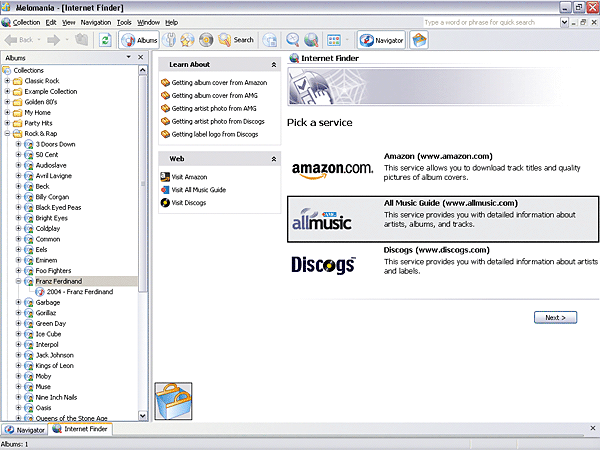Open the Albums panel dropdown arrow
Viewport: 600px width, 450px height.
(x=129, y=57)
